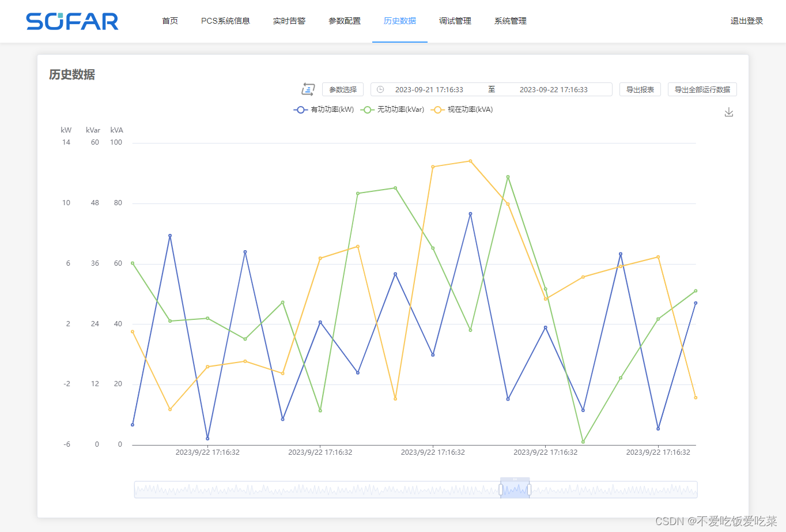Click the highlighted zoom window in slider

coord(515,489)
